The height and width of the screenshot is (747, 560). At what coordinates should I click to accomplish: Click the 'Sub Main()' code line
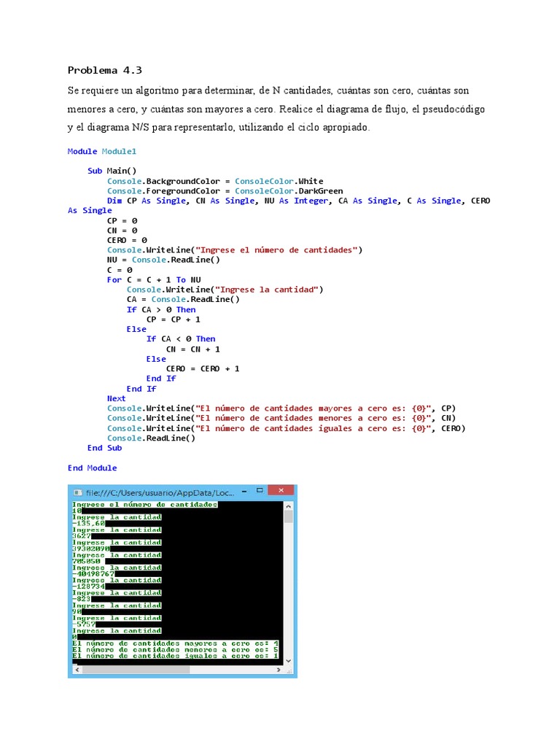(112, 171)
